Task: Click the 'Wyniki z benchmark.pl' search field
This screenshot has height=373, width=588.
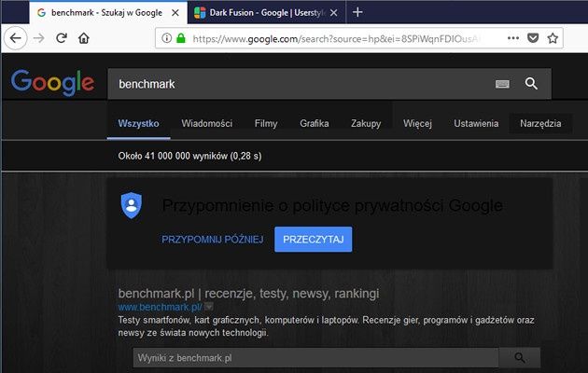Action: tap(315, 358)
